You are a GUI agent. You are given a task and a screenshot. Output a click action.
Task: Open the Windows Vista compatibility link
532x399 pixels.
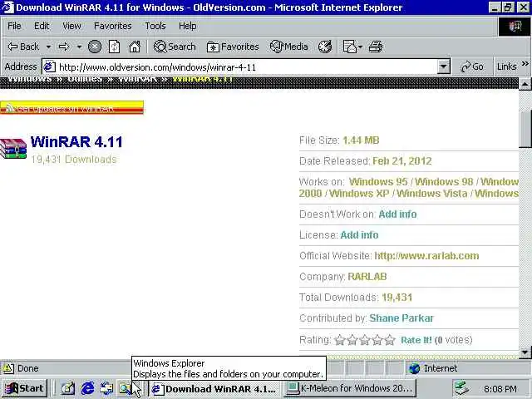[x=432, y=194]
